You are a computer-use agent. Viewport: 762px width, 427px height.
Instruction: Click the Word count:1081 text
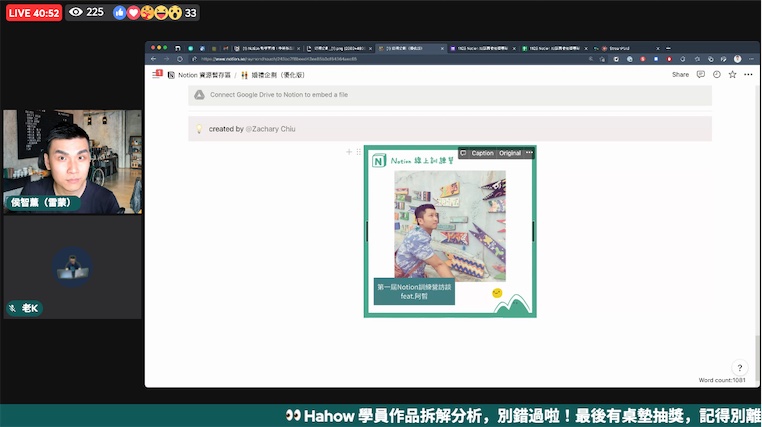[x=722, y=380]
